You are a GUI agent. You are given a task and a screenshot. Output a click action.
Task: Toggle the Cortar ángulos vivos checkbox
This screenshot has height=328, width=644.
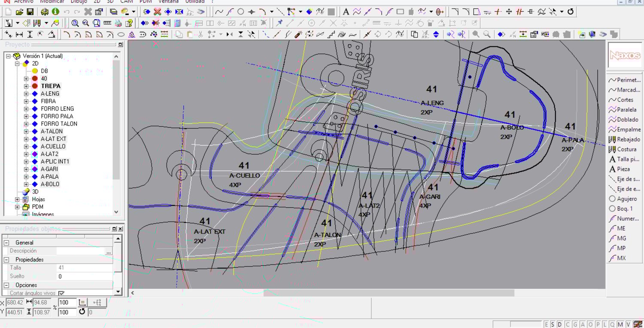(61, 293)
